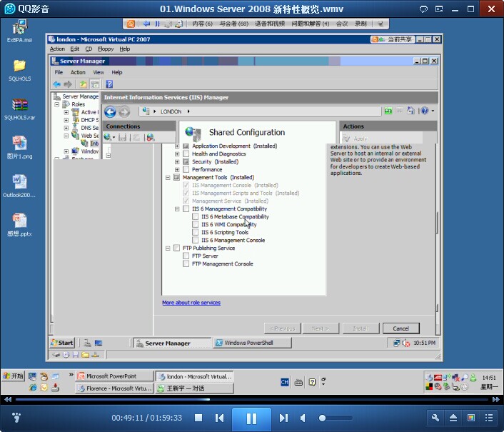This screenshot has height=432, width=504.
Task: Open More about role services link
Action: tap(191, 303)
